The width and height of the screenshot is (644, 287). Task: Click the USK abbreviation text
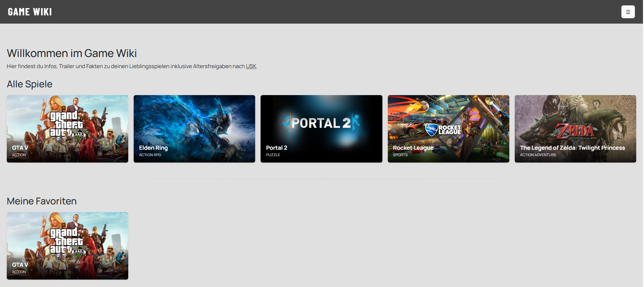point(251,66)
